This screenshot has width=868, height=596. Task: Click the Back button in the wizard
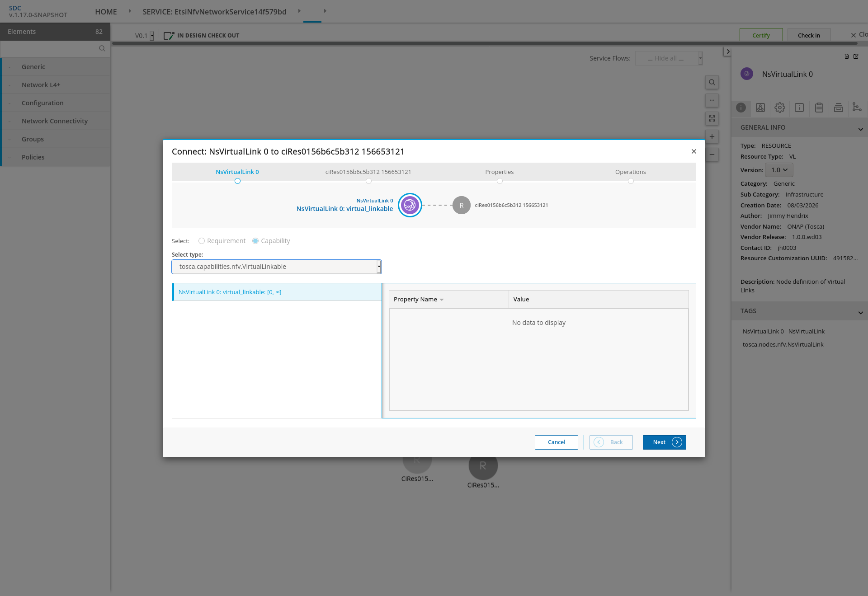pyautogui.click(x=611, y=442)
